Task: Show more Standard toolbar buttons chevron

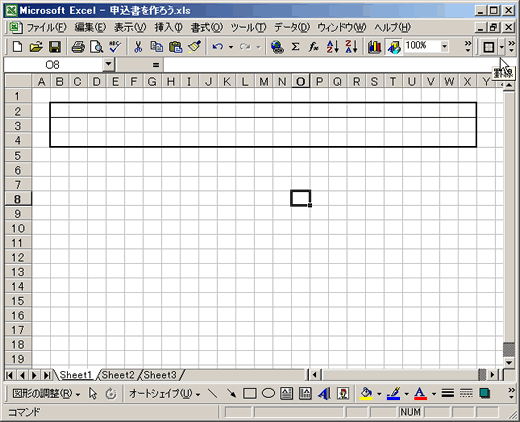Action: (x=468, y=47)
